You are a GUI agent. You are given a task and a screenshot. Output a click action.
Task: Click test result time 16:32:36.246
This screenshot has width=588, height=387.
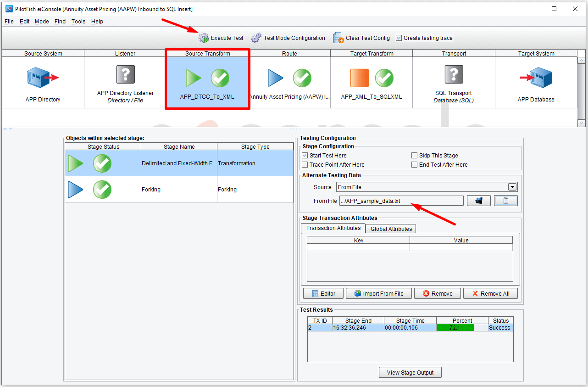tap(358, 328)
